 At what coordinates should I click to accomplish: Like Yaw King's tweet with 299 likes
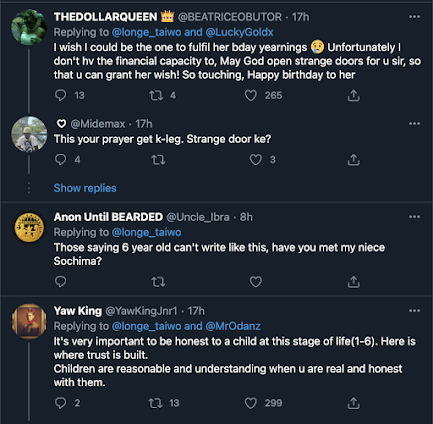251,403
